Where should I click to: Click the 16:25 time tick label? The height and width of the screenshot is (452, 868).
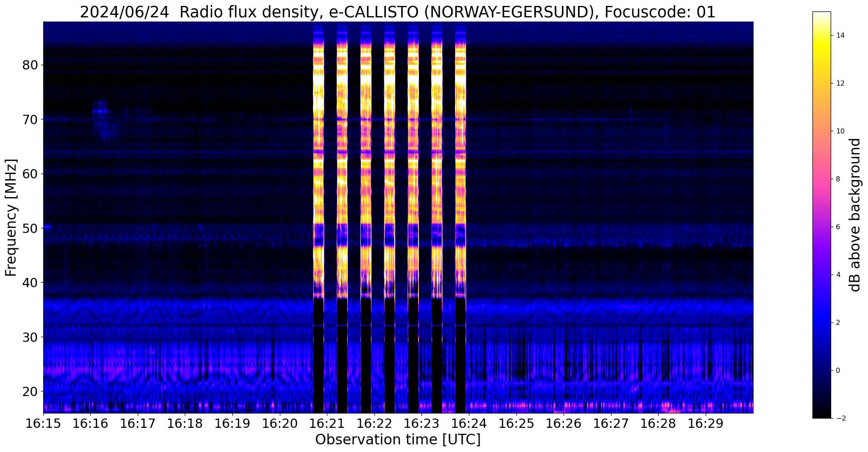click(516, 423)
